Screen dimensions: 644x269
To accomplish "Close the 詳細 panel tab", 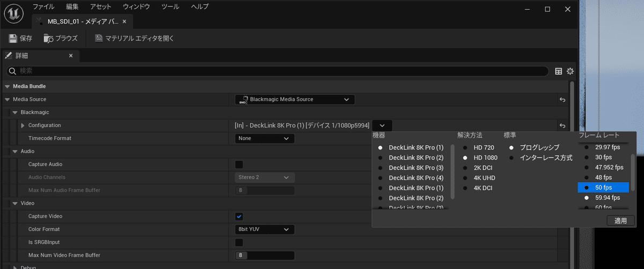I will click(71, 56).
